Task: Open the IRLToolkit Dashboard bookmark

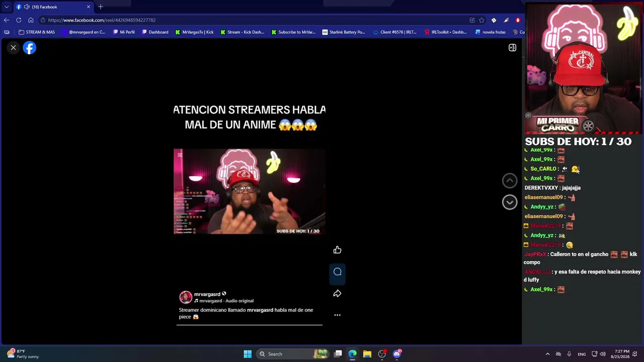Action: pyautogui.click(x=446, y=32)
